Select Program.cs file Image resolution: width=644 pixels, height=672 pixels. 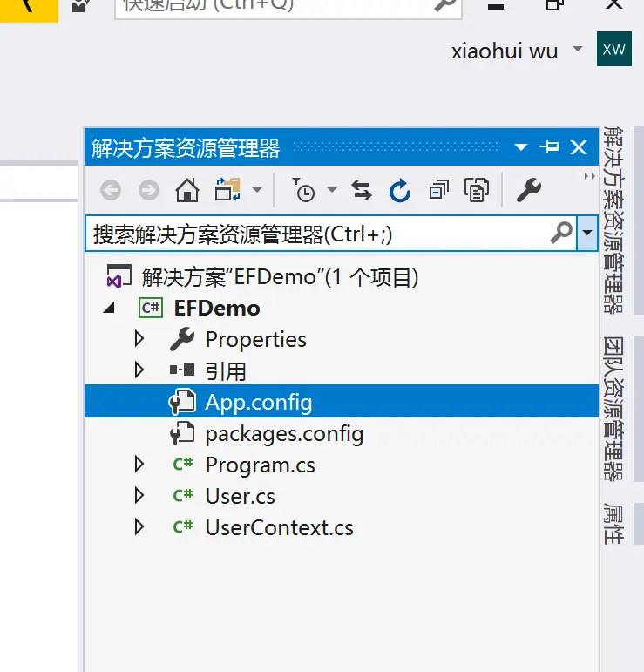click(x=260, y=465)
